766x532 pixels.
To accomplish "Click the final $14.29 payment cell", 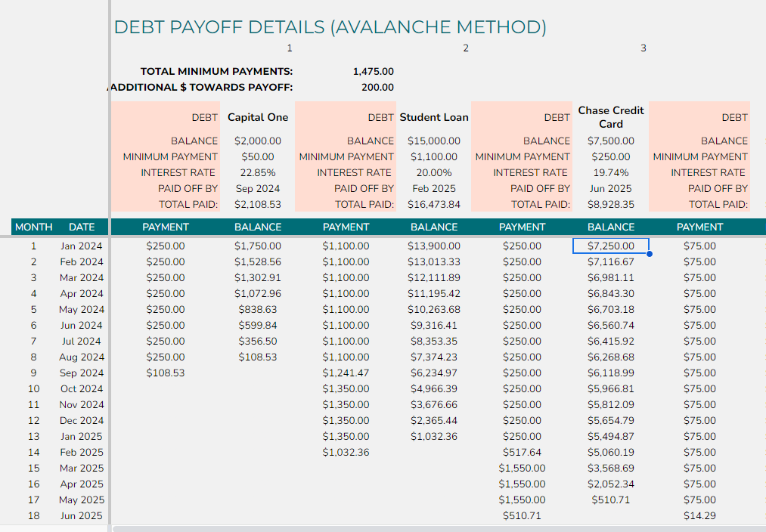I will (x=699, y=515).
